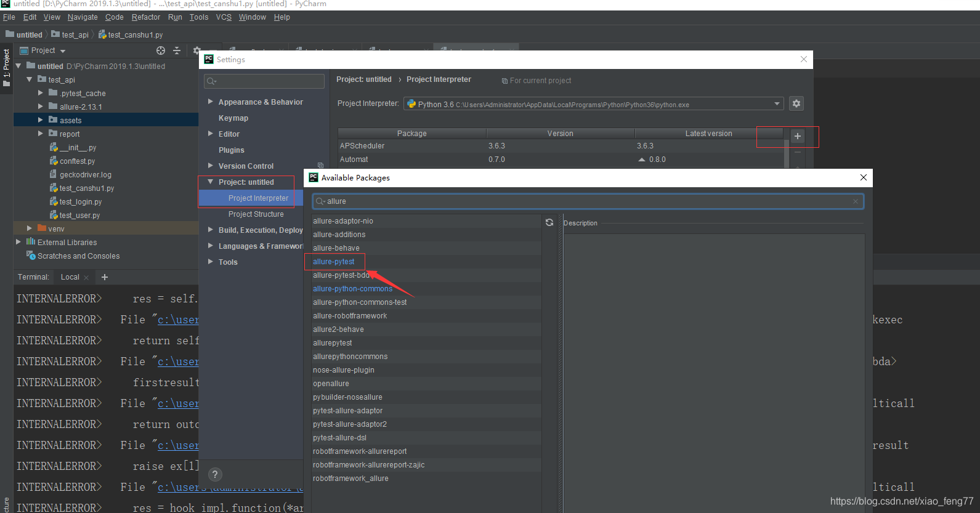Switch to Local terminal tab
This screenshot has width=980, height=513.
pyautogui.click(x=70, y=277)
